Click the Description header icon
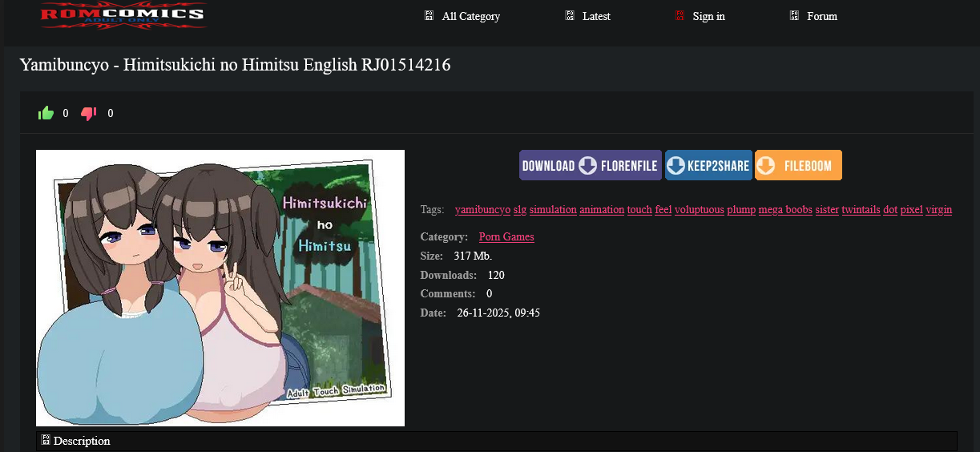 (x=46, y=440)
